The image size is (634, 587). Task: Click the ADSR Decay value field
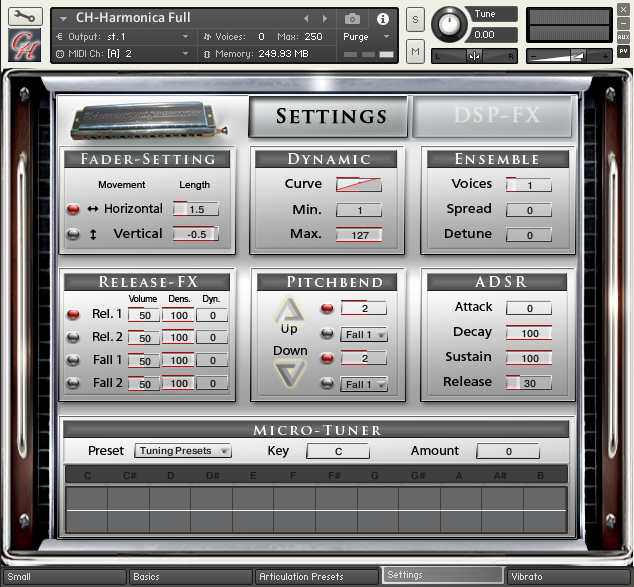point(529,333)
